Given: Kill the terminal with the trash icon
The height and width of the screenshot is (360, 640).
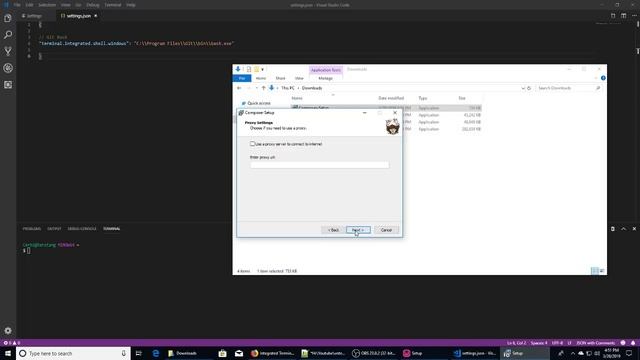Looking at the screenshot, I should point(613,229).
